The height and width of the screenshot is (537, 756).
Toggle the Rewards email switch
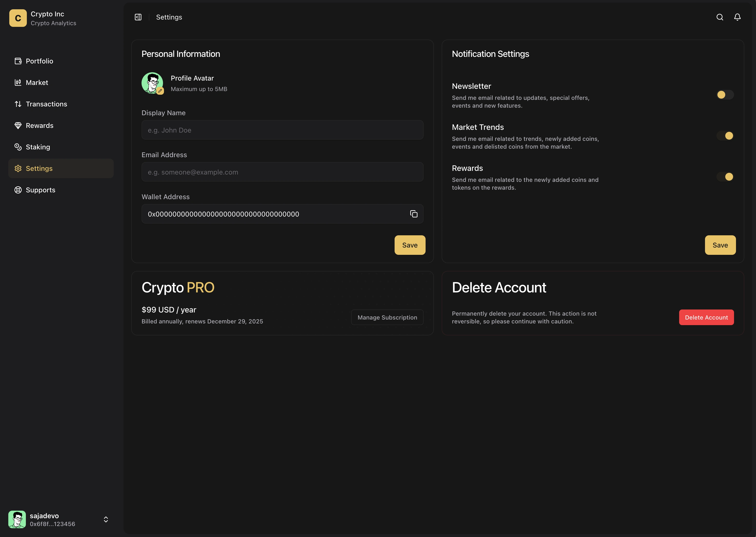coord(725,177)
